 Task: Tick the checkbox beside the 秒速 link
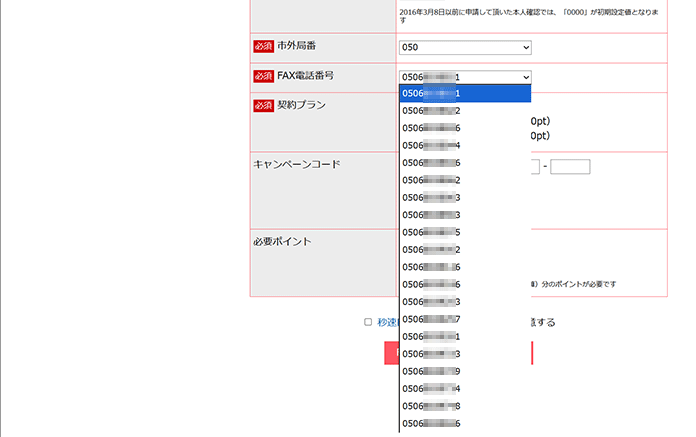[368, 322]
